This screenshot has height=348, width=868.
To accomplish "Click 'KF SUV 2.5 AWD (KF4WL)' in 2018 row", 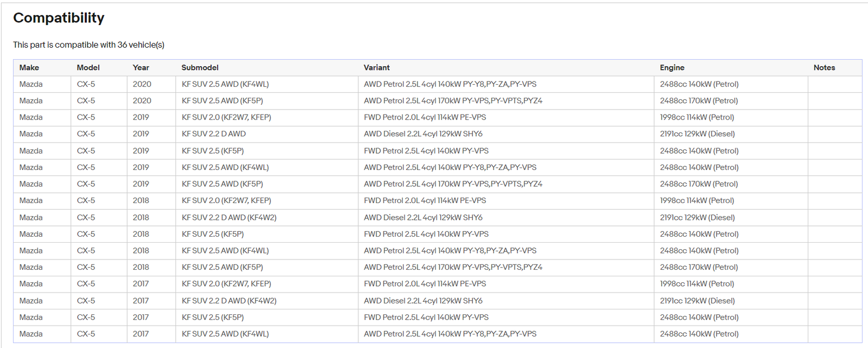I will [x=225, y=251].
